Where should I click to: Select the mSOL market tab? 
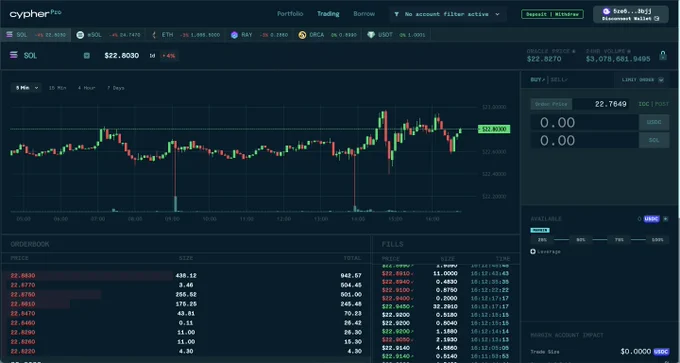(x=108, y=35)
